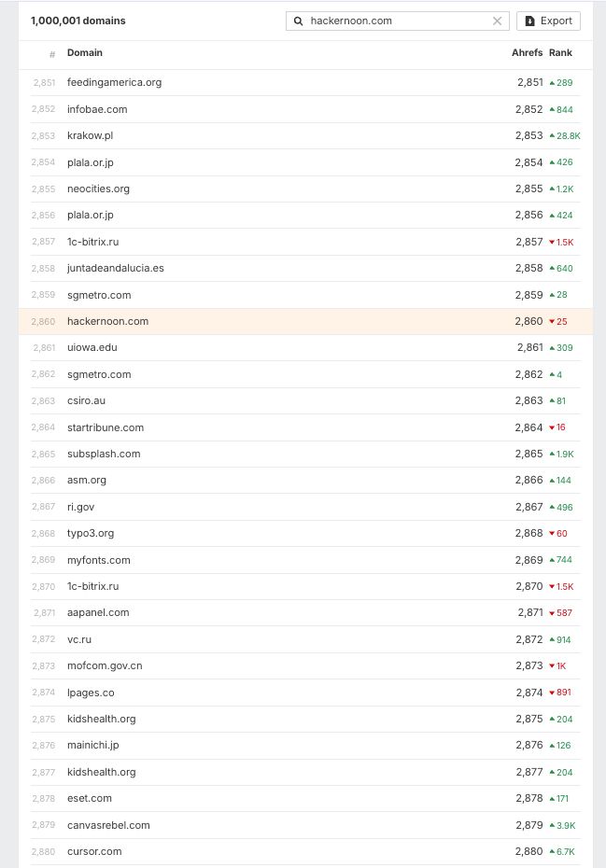Open the feedingamerica.org domain row
This screenshot has height=868, width=606.
pos(114,82)
